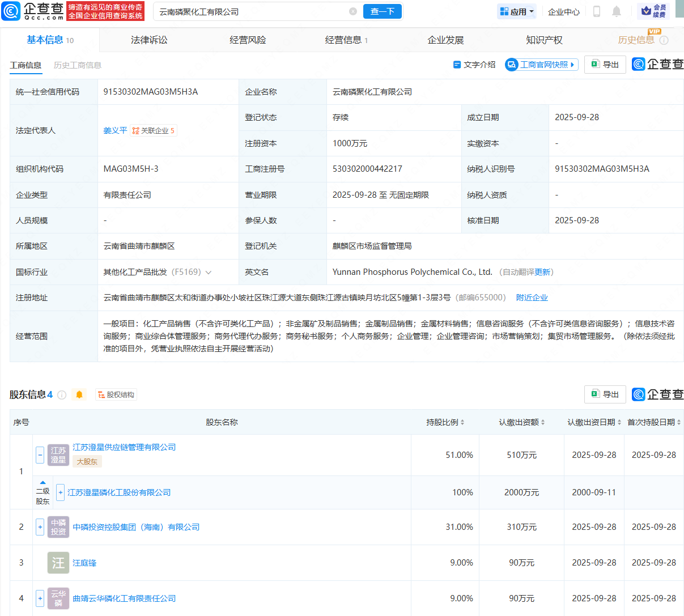Expand the 国标行业 chevron after F5169
The image size is (684, 616).
tap(209, 273)
